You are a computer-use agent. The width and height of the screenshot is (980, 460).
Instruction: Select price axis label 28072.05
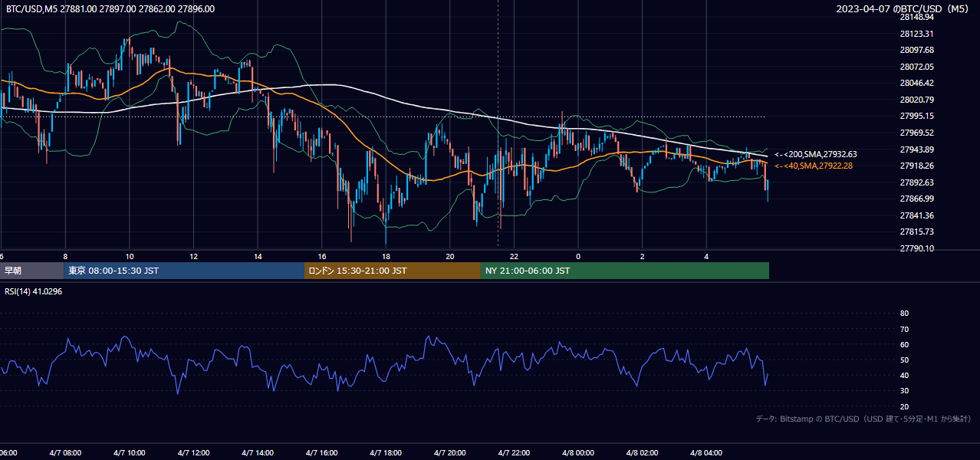pos(916,67)
